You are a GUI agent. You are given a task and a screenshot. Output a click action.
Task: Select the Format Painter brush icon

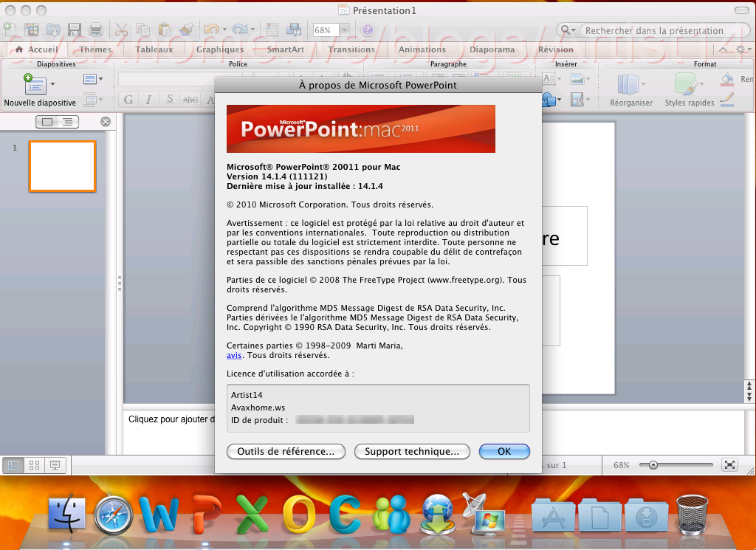pyautogui.click(x=186, y=30)
